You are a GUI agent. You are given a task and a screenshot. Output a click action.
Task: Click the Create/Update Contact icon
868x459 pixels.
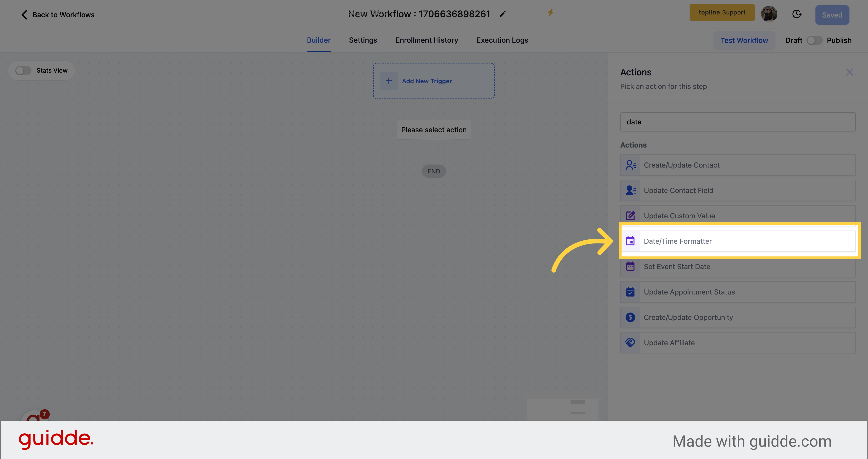(630, 165)
